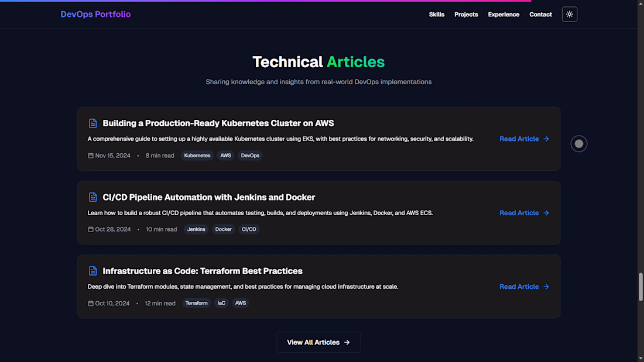Image resolution: width=644 pixels, height=362 pixels.
Task: Click document icon beside Terraform Best Practices article
Action: coord(93,271)
